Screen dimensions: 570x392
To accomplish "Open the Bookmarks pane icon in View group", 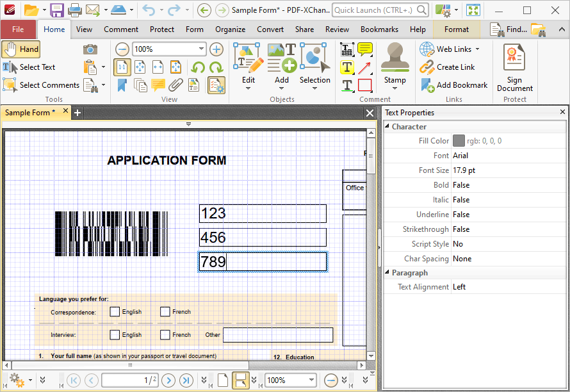I will 122,85.
